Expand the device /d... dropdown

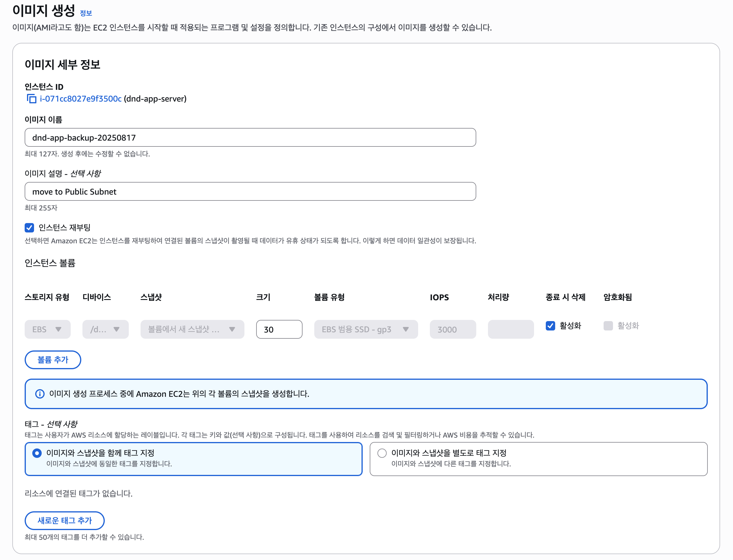[x=105, y=329]
